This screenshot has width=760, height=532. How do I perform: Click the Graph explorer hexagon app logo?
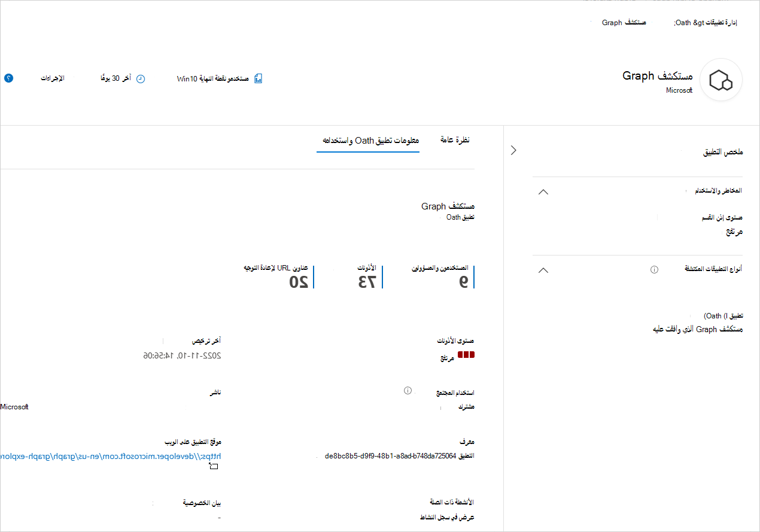[721, 79]
